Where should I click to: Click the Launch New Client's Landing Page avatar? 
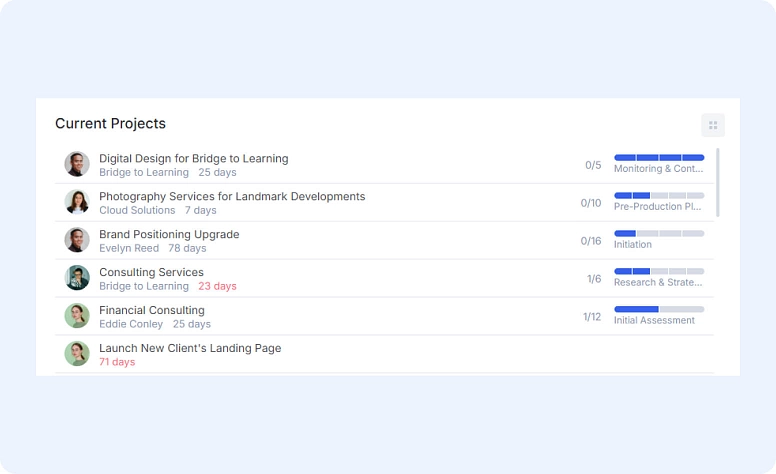tap(77, 354)
